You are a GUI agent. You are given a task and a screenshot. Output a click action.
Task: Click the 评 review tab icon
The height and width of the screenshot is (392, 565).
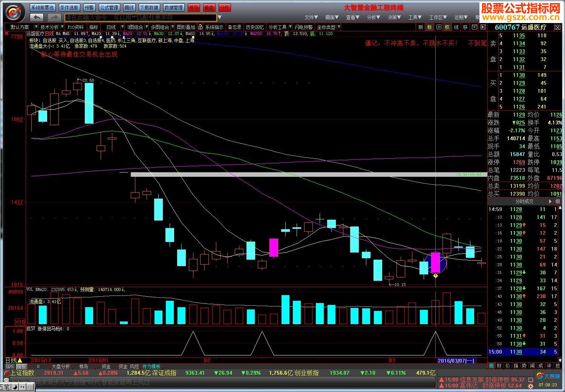point(549,366)
